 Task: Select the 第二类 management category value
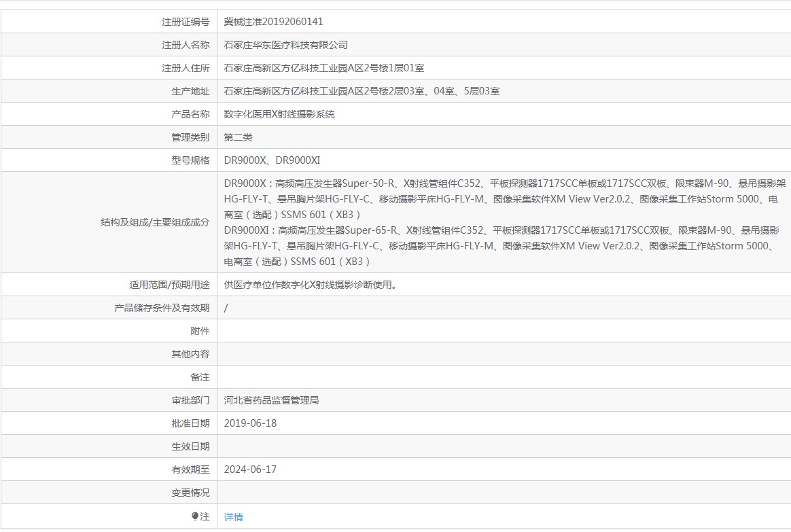[238, 137]
